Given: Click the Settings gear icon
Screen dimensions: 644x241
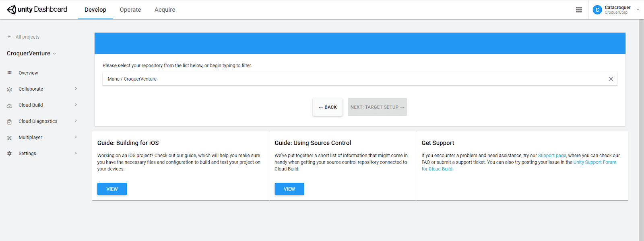Looking at the screenshot, I should pos(9,154).
